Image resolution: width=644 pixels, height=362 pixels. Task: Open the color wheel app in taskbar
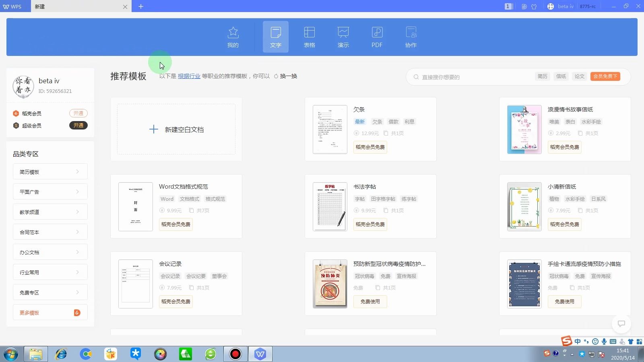click(160, 354)
